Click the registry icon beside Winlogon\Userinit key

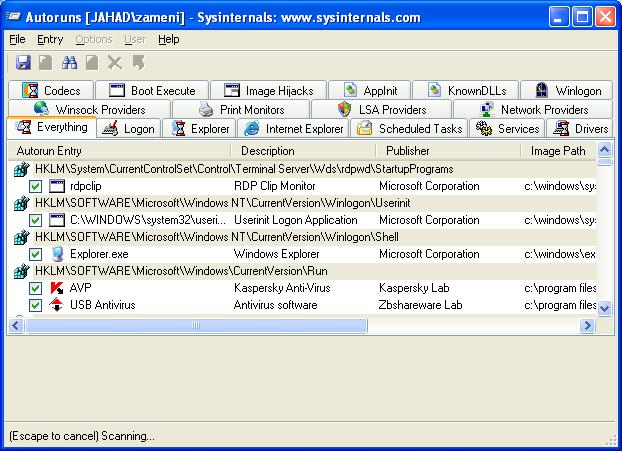[x=21, y=203]
